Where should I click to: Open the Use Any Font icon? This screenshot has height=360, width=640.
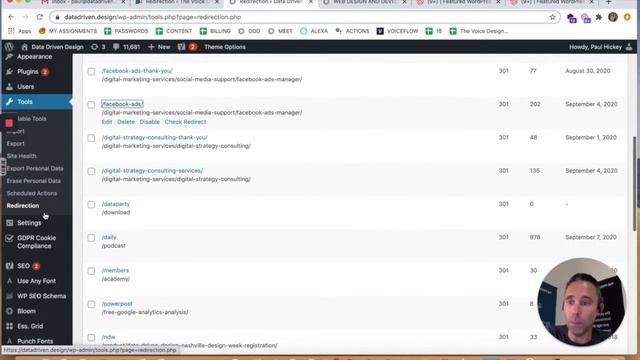tap(9, 281)
